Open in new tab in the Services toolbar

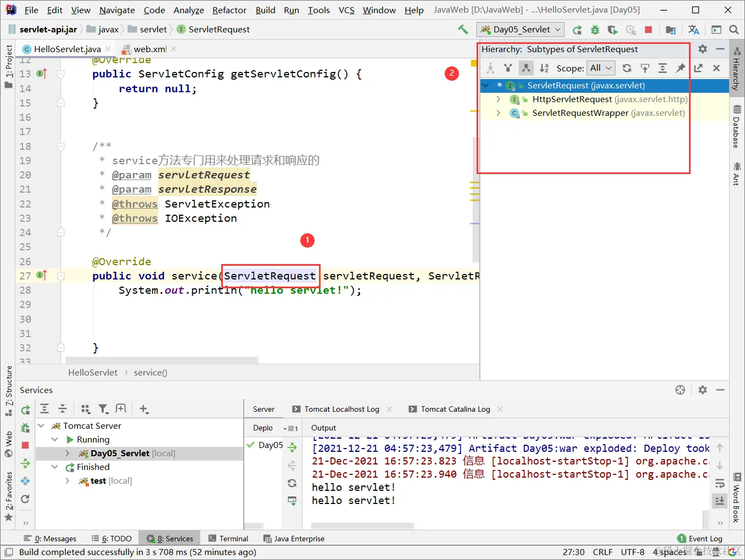(121, 408)
